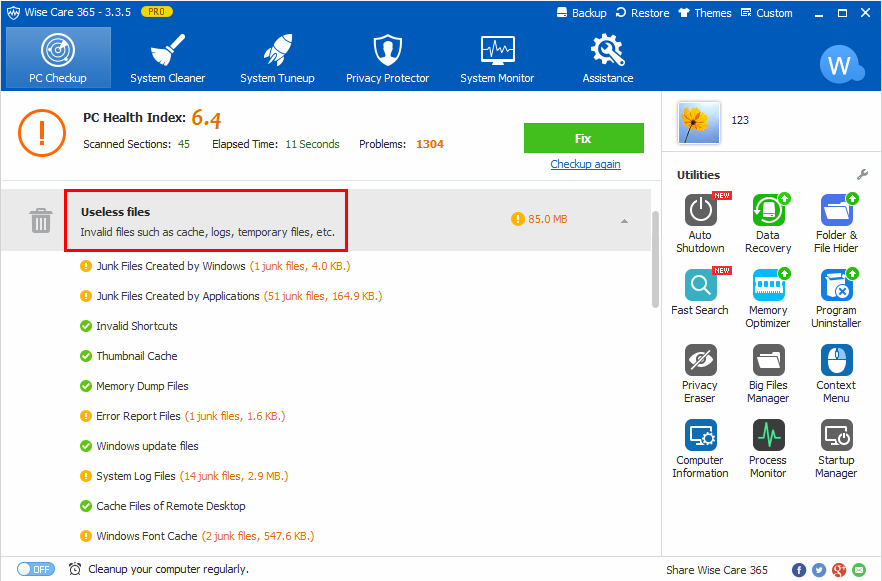
Task: Select the Windows update files row
Action: pos(140,446)
